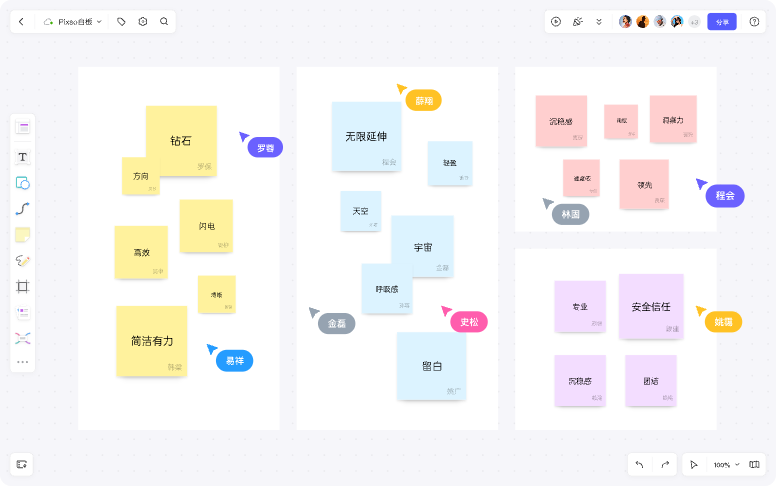The width and height of the screenshot is (776, 486).
Task: Show more tools via three-dots button
Action: [x=23, y=362]
